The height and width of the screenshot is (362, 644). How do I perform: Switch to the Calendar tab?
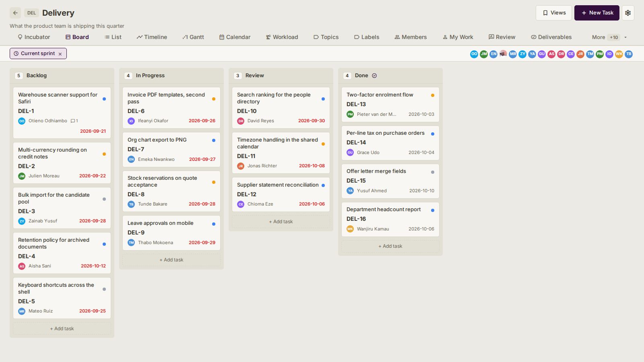point(235,37)
